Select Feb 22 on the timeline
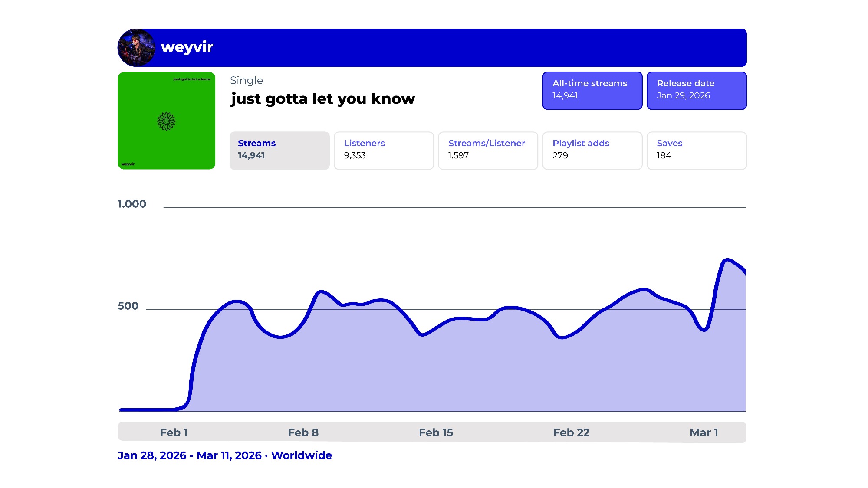This screenshot has height=488, width=868. click(x=571, y=432)
